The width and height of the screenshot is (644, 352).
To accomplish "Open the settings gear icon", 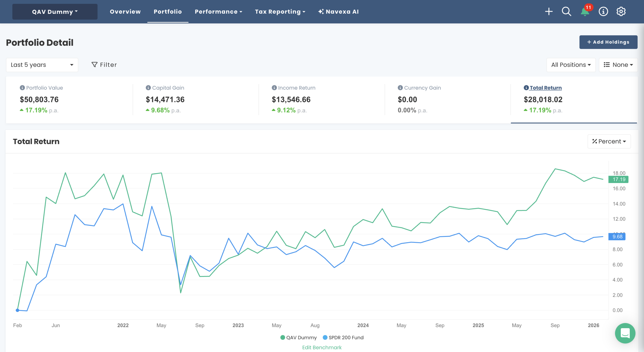I will (621, 12).
